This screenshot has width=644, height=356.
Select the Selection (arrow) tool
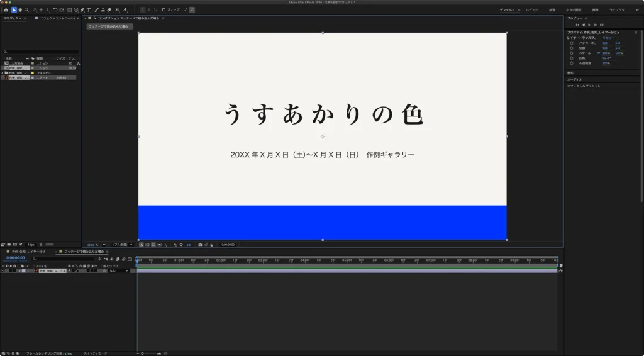(x=14, y=10)
